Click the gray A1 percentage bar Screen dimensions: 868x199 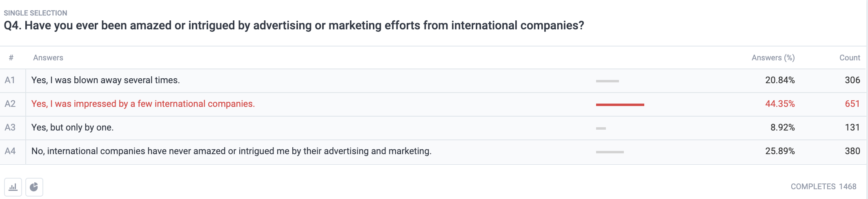pyautogui.click(x=607, y=81)
